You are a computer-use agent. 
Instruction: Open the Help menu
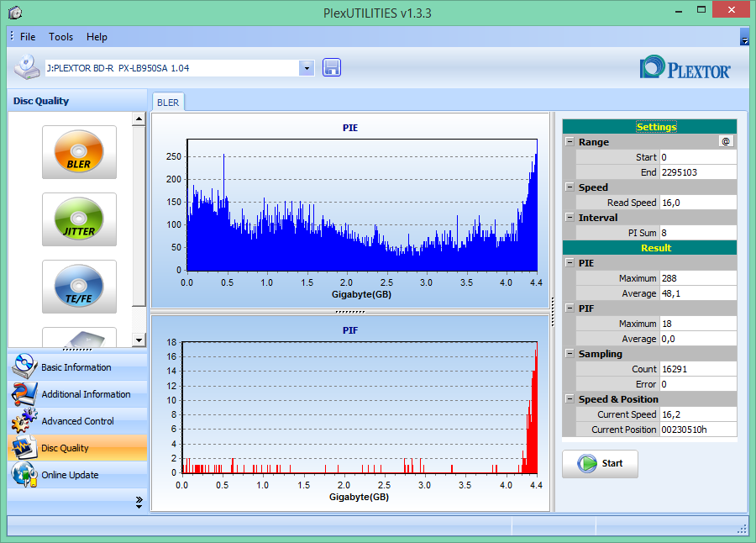(97, 37)
